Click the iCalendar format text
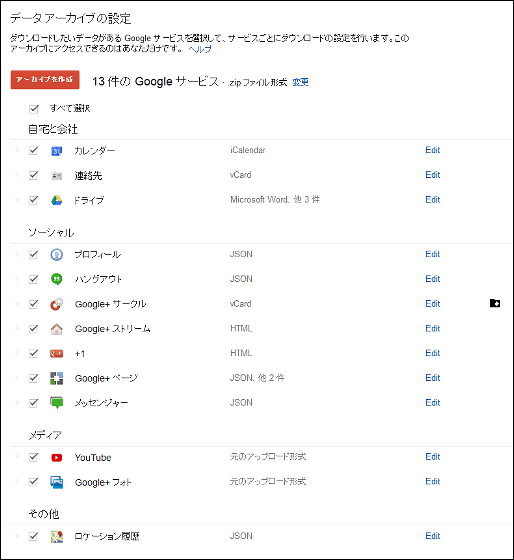514x560 pixels. (248, 150)
